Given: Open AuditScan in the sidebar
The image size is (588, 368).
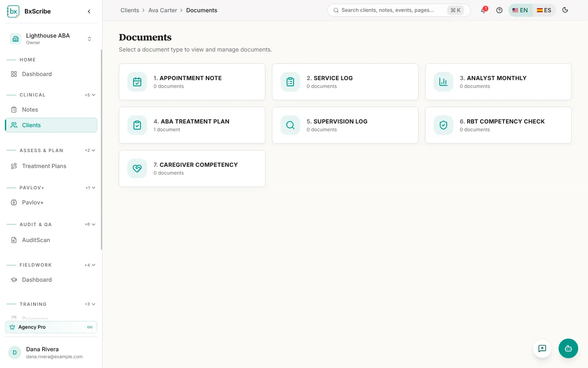Looking at the screenshot, I should (x=51, y=240).
